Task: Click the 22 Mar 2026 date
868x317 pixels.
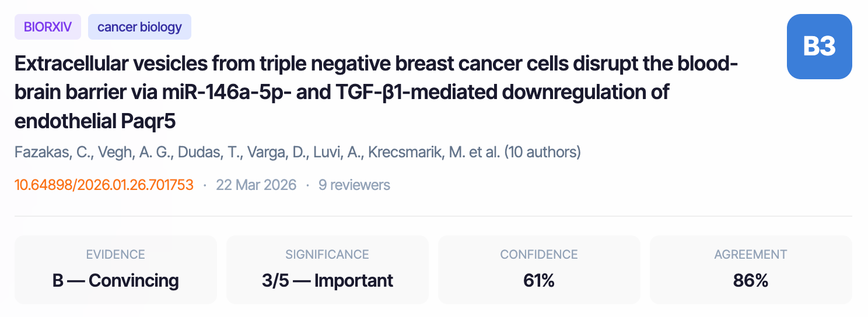Action: (x=256, y=185)
